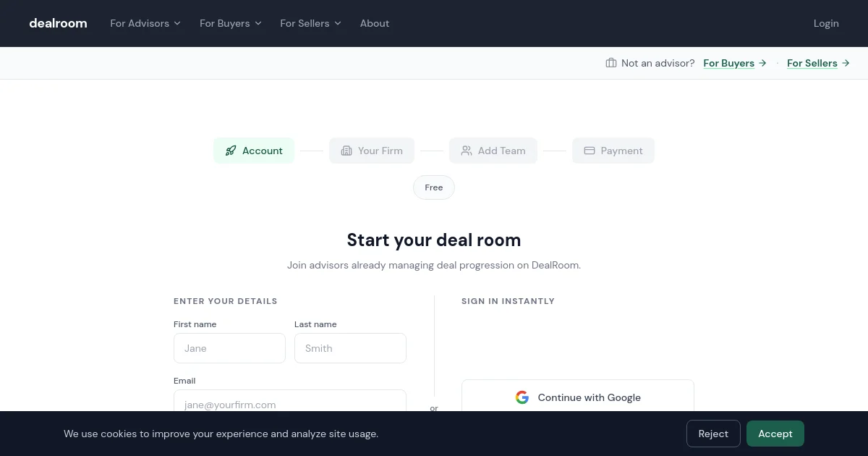Expand the For Buyers nav menu
Image resolution: width=868 pixels, height=456 pixels.
(231, 23)
